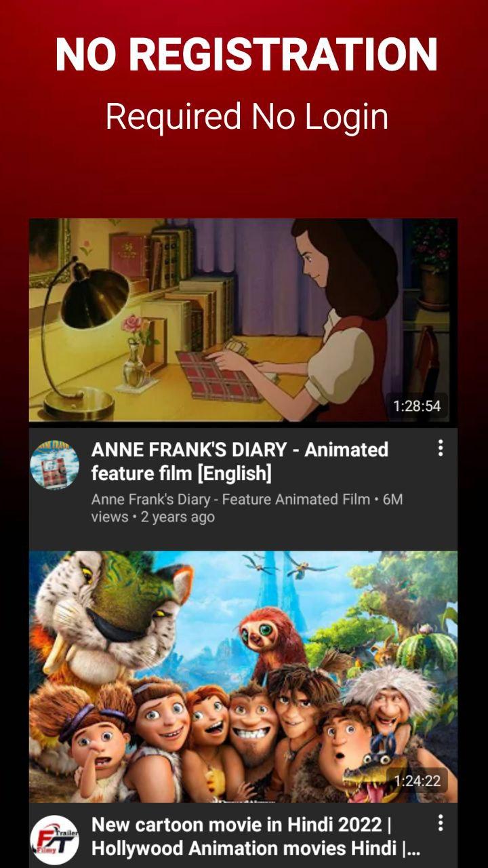Click the 1:28:54 duration badge
This screenshot has height=868, width=488.
coord(417,406)
